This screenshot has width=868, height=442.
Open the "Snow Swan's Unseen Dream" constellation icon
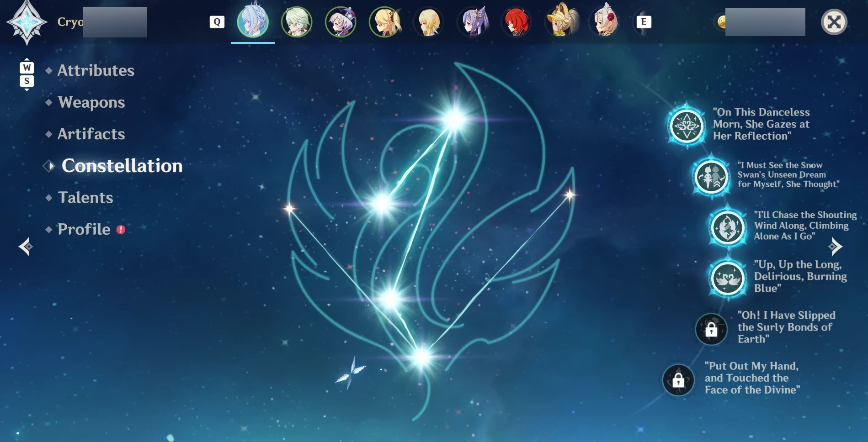click(711, 176)
